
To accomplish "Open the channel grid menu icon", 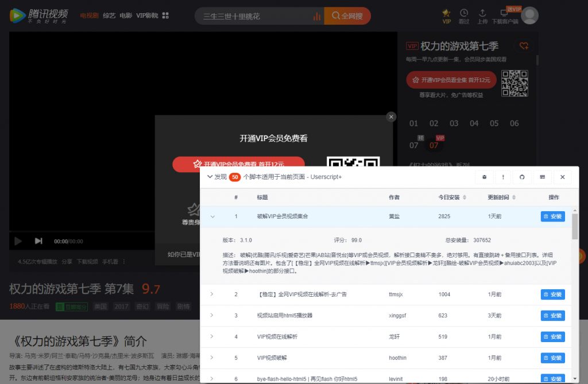I will pyautogui.click(x=165, y=15).
